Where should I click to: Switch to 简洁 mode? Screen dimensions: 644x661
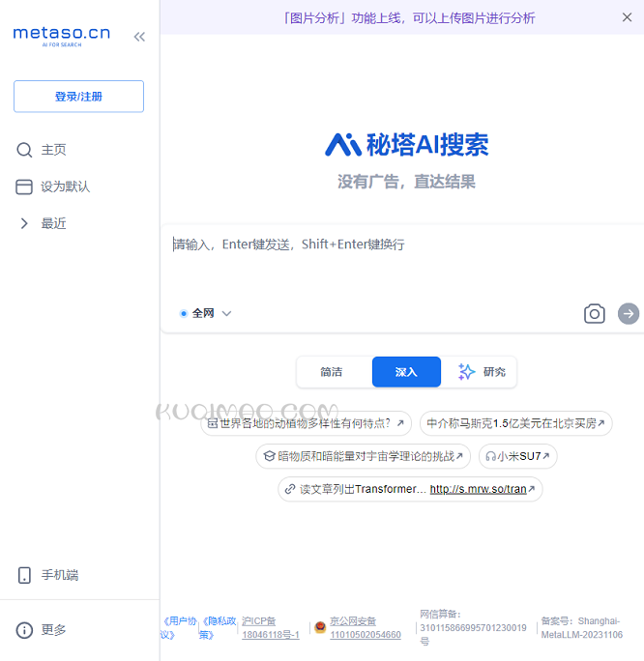pyautogui.click(x=332, y=372)
